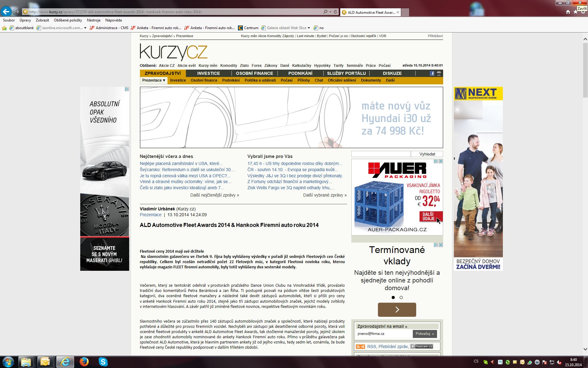This screenshot has width=588, height=368.
Task: Click the AdChoices icon on the Auer ad
Action: point(436,161)
